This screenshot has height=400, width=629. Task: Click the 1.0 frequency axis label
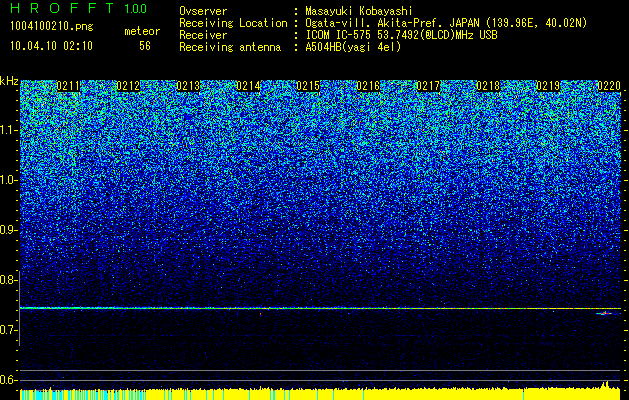click(8, 180)
